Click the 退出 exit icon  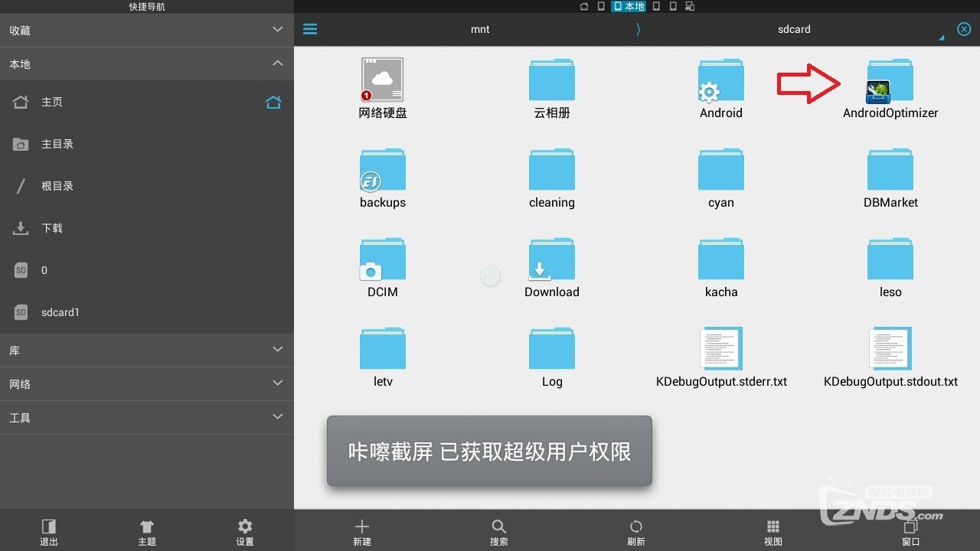(49, 527)
